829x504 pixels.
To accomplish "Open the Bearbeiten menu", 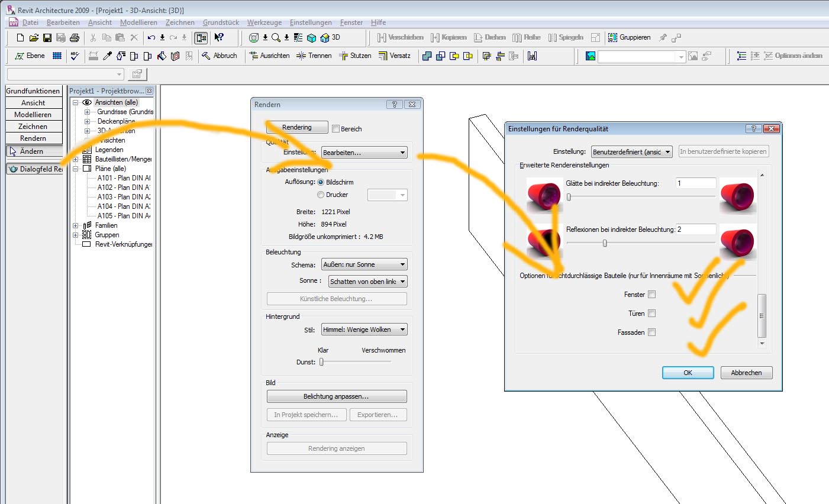I will 63,22.
